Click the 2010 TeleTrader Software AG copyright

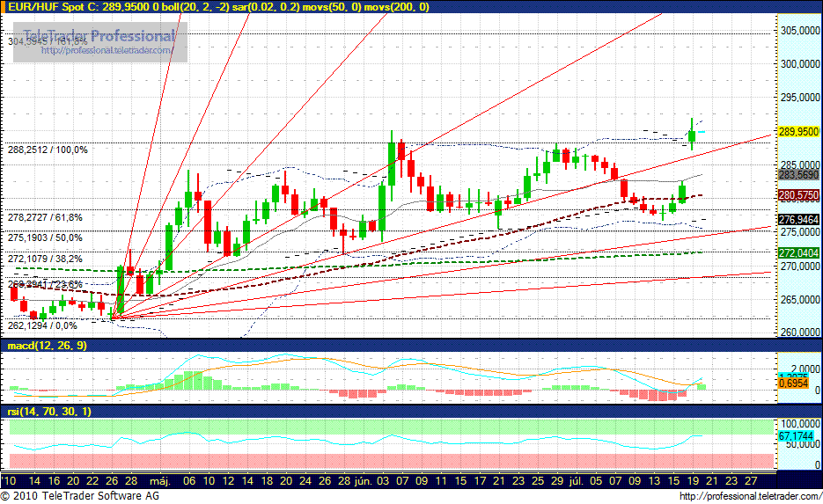click(x=80, y=496)
